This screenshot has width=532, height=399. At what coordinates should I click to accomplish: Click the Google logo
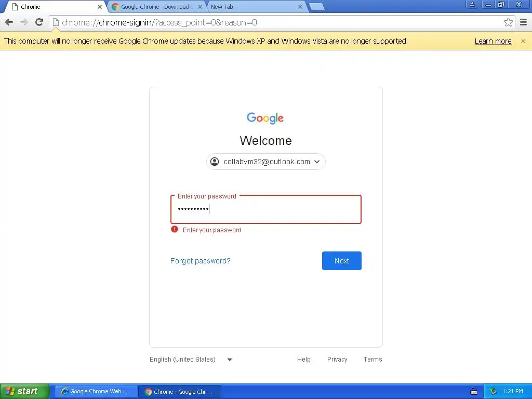[265, 118]
